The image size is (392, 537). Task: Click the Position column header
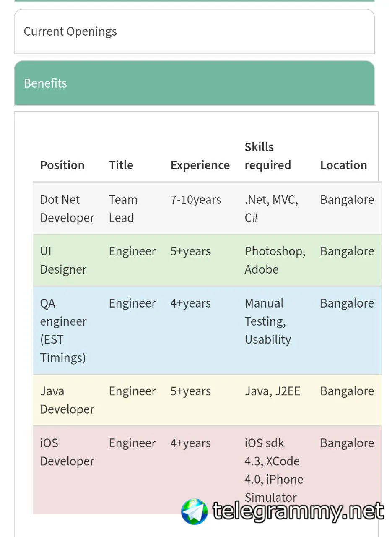tap(62, 165)
